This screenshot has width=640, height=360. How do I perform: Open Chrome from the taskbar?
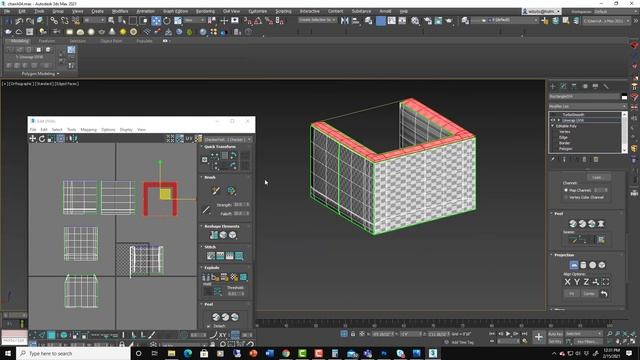(x=286, y=353)
